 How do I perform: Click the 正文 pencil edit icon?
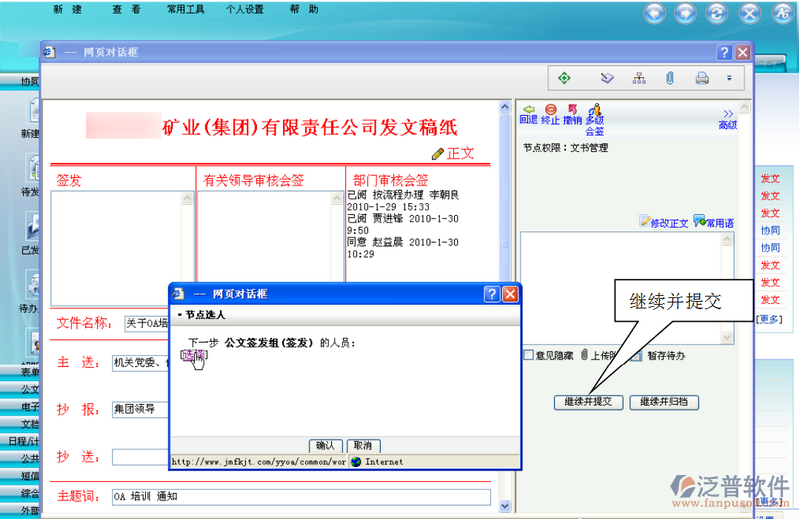coord(437,154)
